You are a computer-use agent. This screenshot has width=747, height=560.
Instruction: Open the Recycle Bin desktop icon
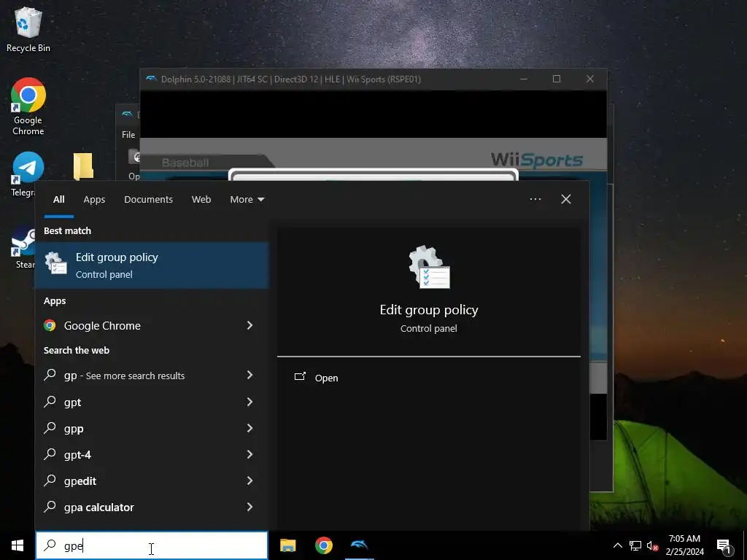(x=28, y=29)
